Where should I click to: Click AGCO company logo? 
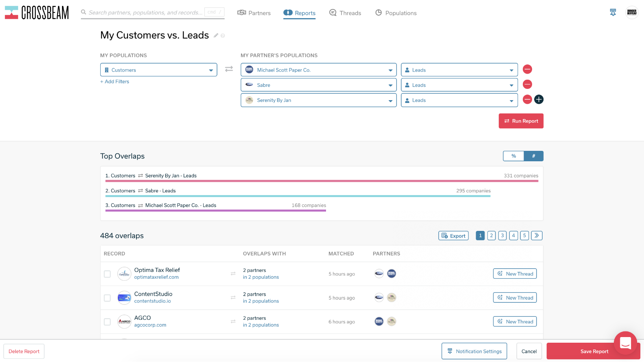click(x=124, y=321)
